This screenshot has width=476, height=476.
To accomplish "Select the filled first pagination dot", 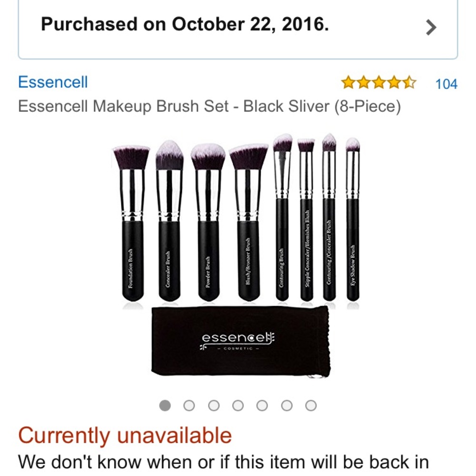I will click(x=165, y=405).
